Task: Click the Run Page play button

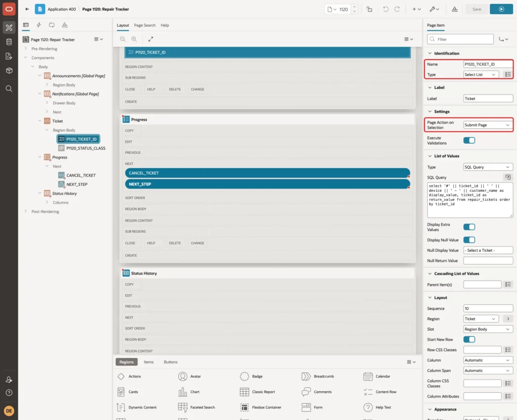Action: pyautogui.click(x=501, y=9)
